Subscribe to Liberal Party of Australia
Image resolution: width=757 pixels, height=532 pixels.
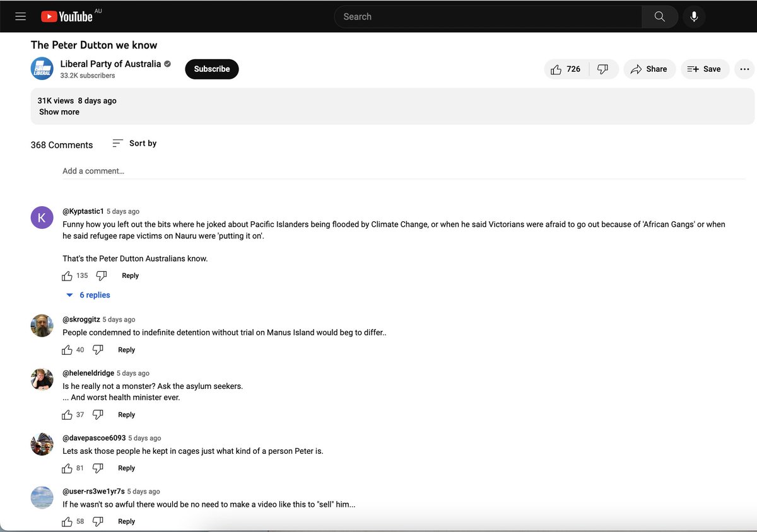(212, 69)
